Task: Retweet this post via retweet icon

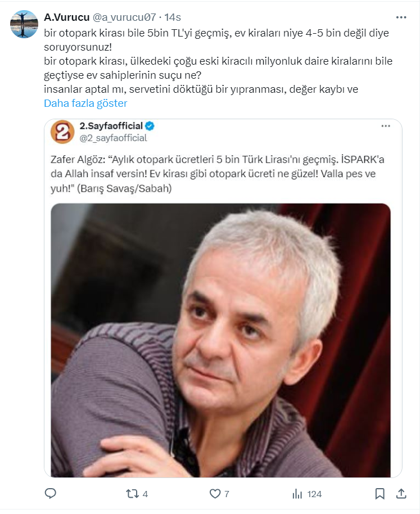Action: pos(132,494)
